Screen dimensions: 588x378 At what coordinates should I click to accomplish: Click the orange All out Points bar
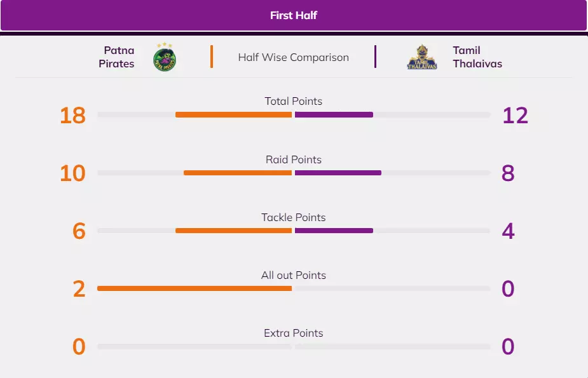point(195,288)
